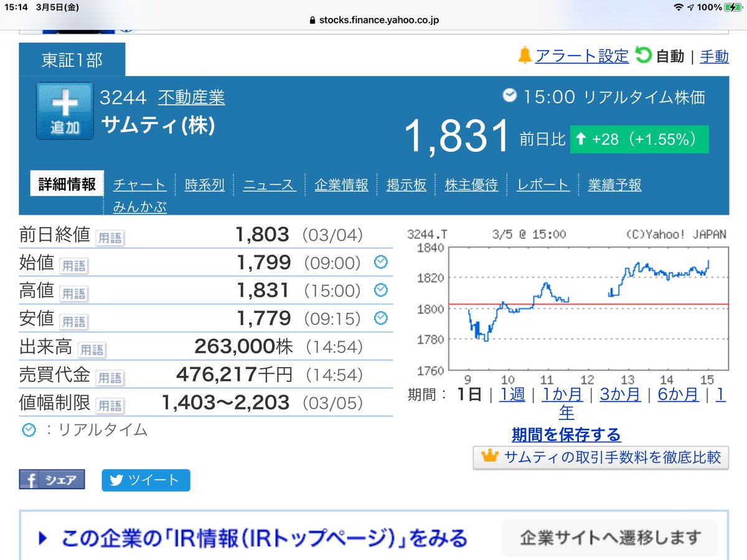The width and height of the screenshot is (747, 560).
Task: Click 用語 glossary icon next to 前日終値
Action: click(110, 238)
